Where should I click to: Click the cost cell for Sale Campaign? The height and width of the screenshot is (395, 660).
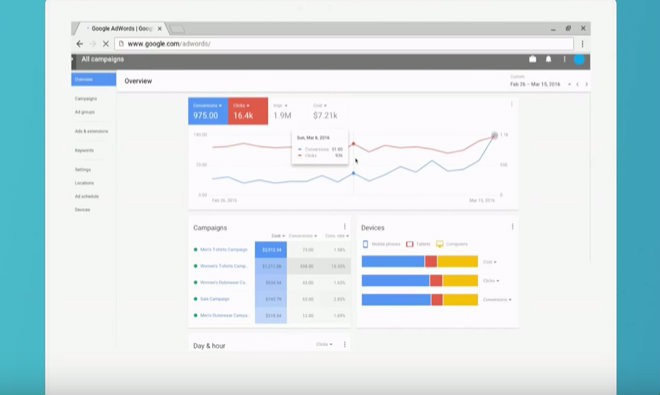tap(271, 299)
